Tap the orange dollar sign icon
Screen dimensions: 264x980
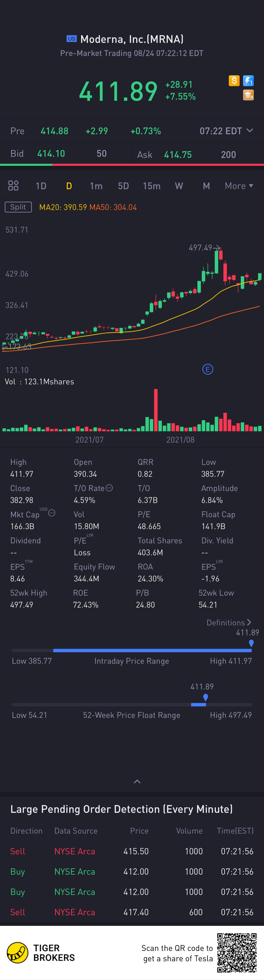[x=234, y=81]
